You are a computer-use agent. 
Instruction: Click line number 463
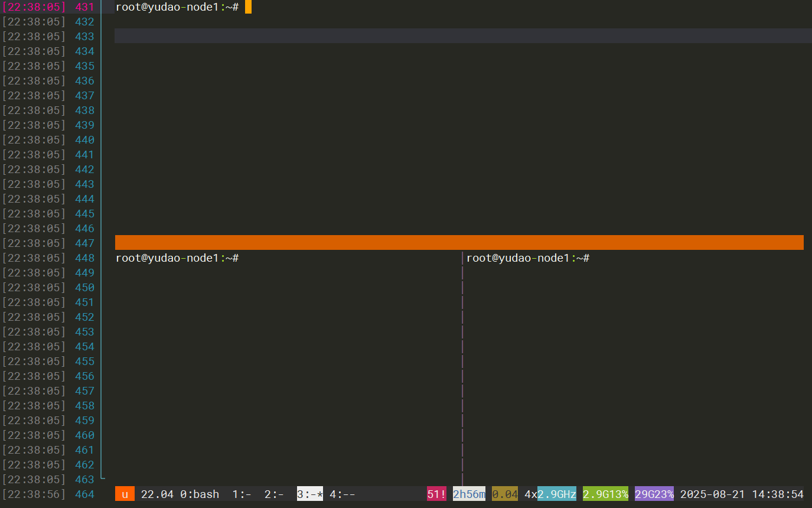click(x=84, y=480)
